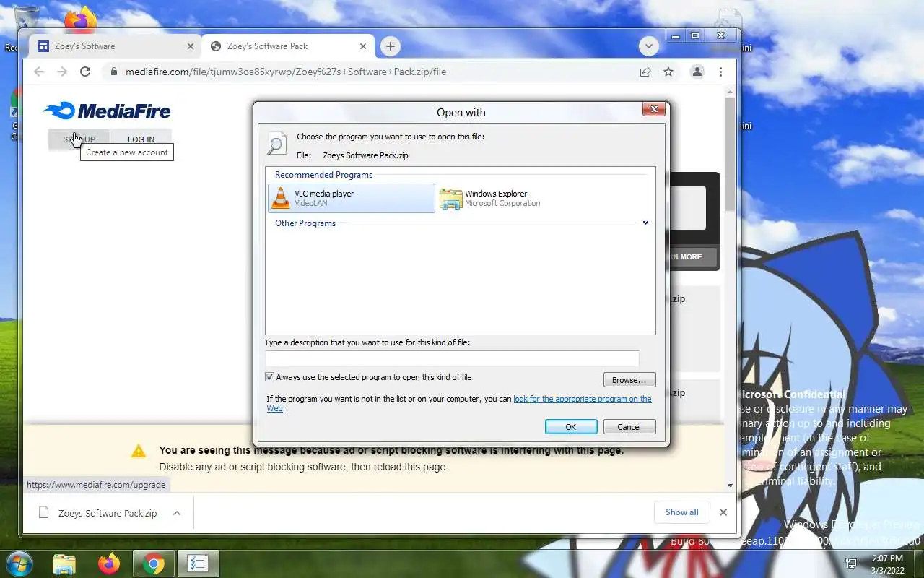Open the Windows Start menu
Viewport: 924px width, 578px height.
click(x=19, y=564)
